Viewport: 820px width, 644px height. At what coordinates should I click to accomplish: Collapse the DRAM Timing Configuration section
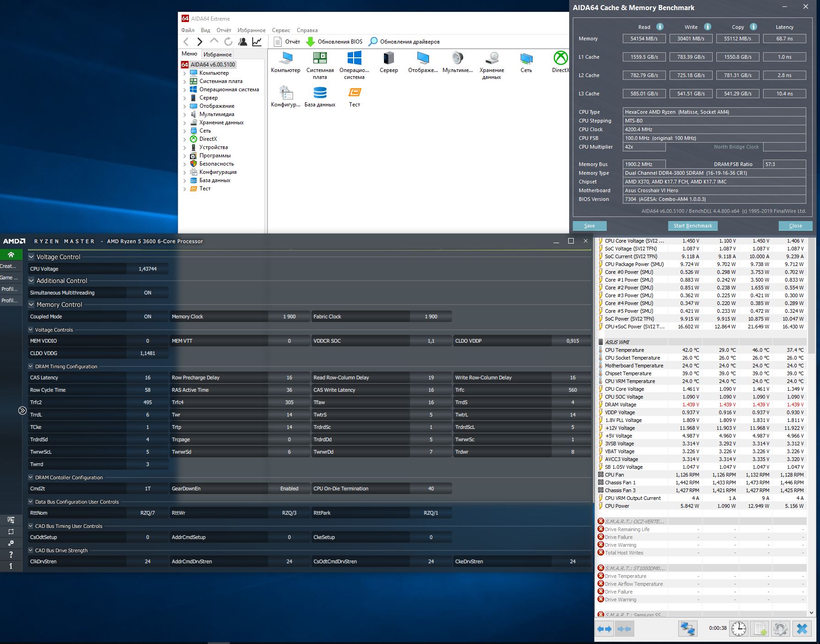click(31, 366)
